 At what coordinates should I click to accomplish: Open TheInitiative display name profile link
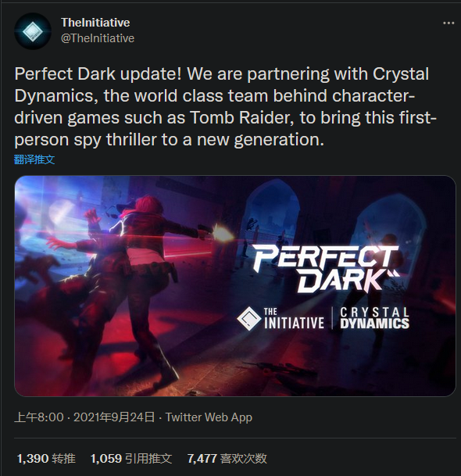coord(95,23)
